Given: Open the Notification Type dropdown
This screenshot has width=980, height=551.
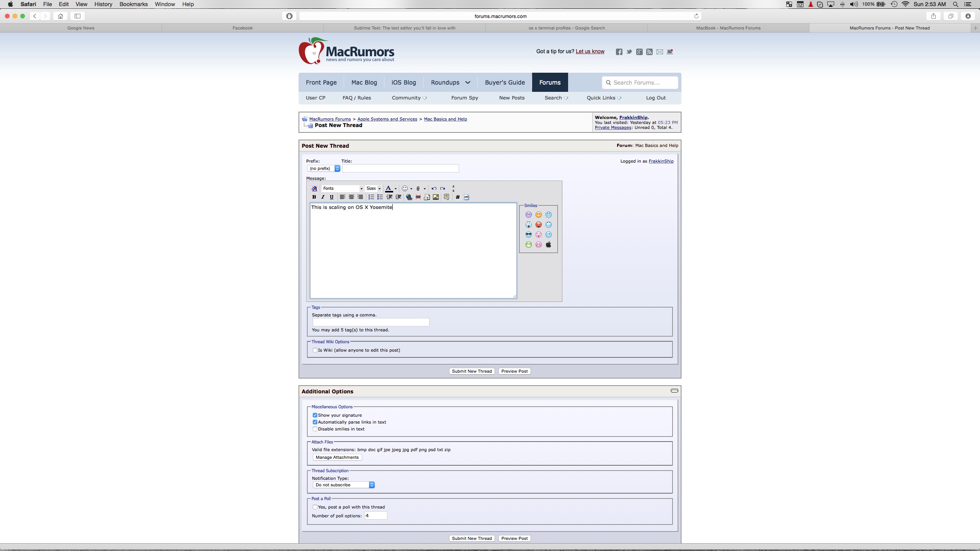Looking at the screenshot, I should (x=344, y=485).
